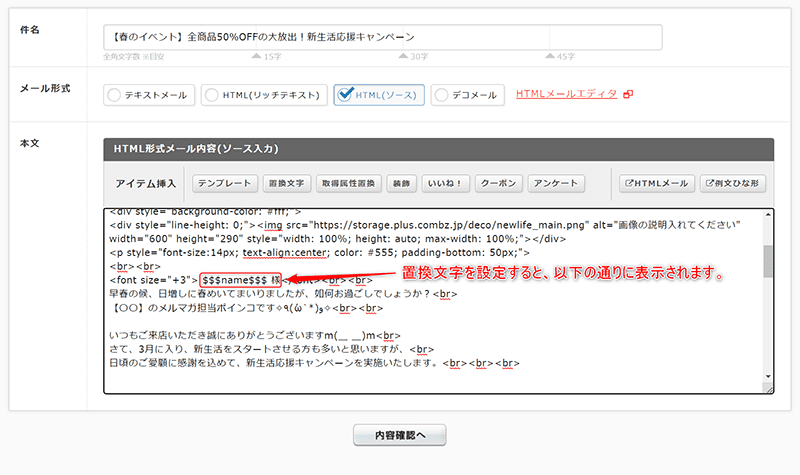Open the HTMLメールエディタ link
The width and height of the screenshot is (800, 475).
pos(566,94)
